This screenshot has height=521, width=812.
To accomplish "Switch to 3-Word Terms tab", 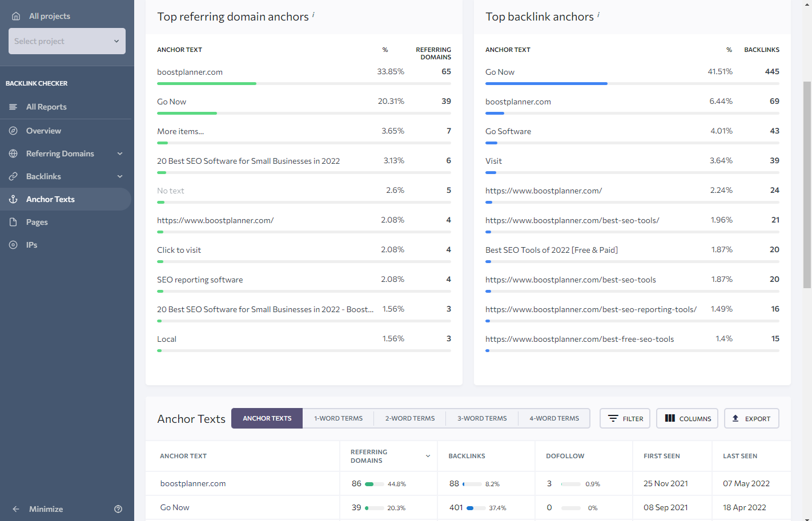I will pyautogui.click(x=482, y=418).
